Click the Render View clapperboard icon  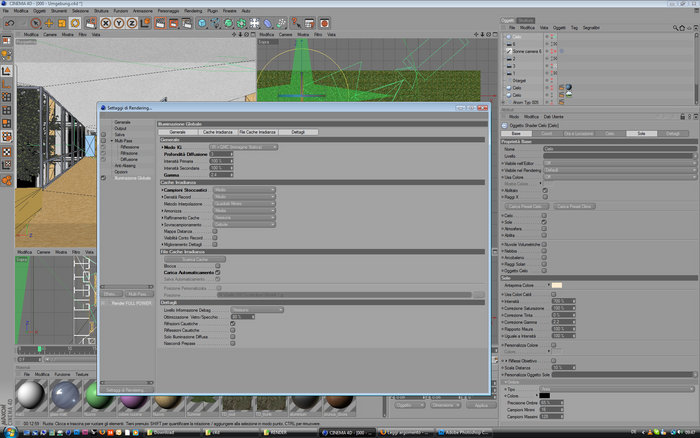coord(160,23)
